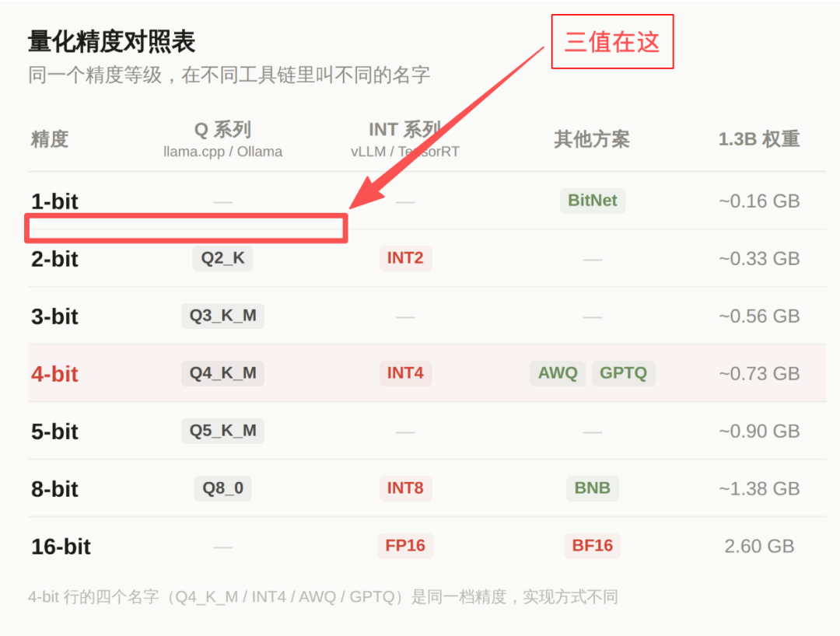
Task: Click the green "GPTQ" badge
Action: 624,373
